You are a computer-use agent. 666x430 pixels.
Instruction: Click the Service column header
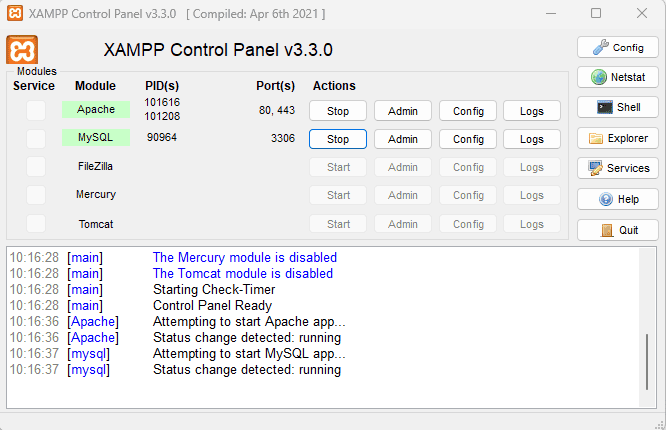34,86
